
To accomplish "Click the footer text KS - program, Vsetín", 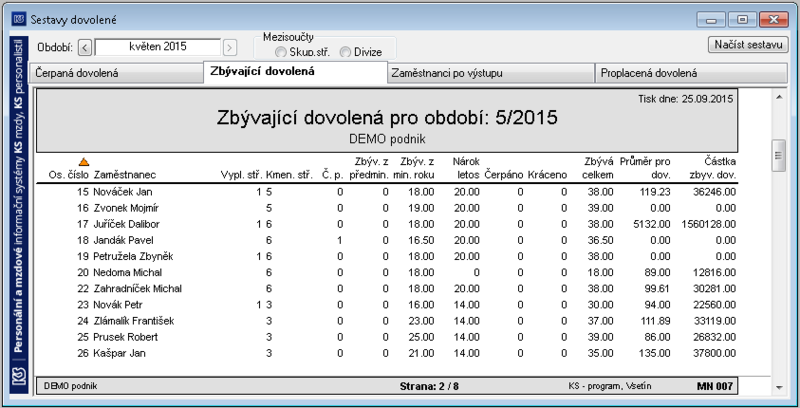I will (610, 386).
